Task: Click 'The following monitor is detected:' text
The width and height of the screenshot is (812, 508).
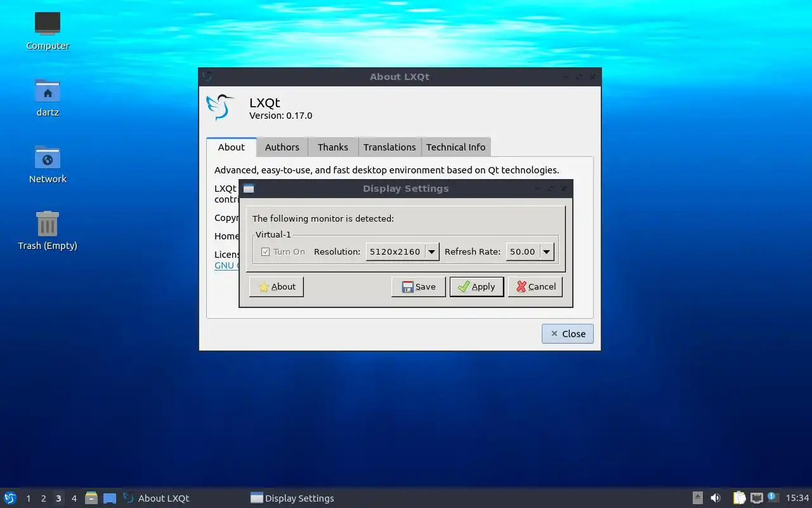Action: 323,218
